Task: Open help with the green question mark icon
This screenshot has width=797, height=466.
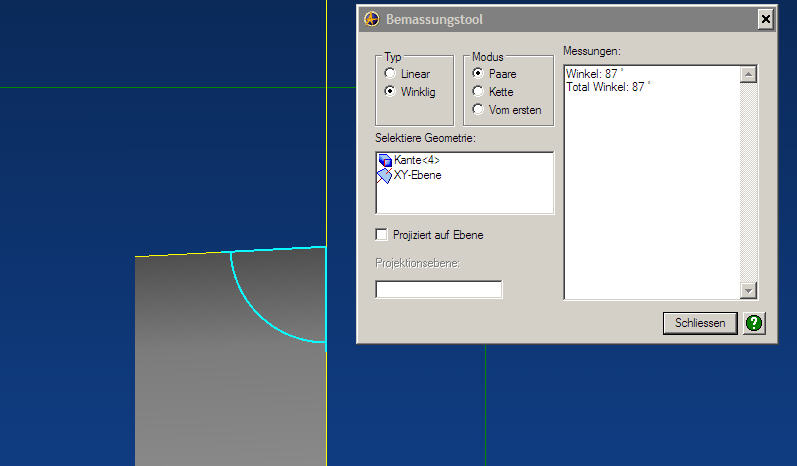Action: pyautogui.click(x=754, y=323)
